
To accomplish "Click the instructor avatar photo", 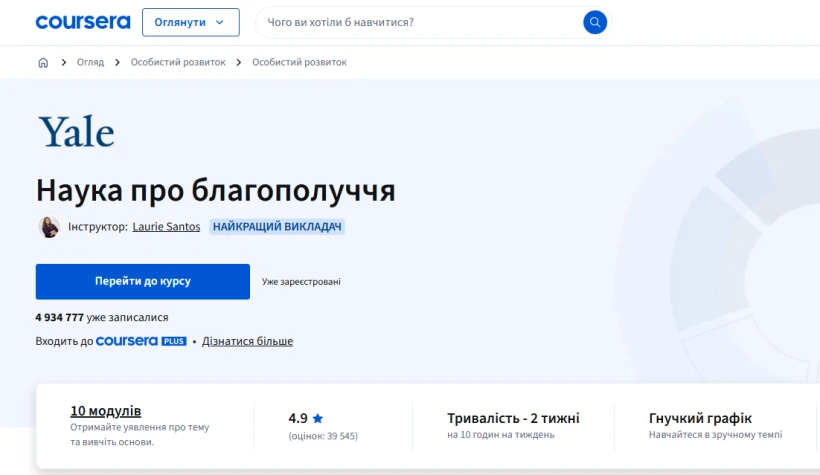I will coord(49,227).
